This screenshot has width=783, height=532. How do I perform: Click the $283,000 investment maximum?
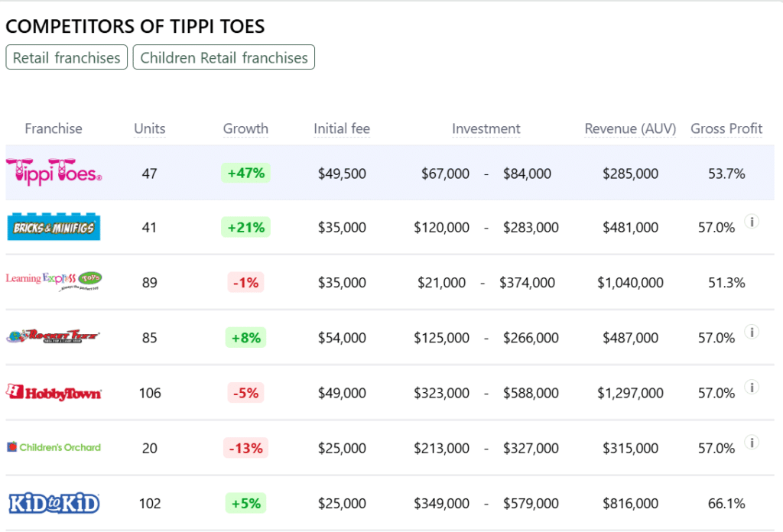coord(531,228)
